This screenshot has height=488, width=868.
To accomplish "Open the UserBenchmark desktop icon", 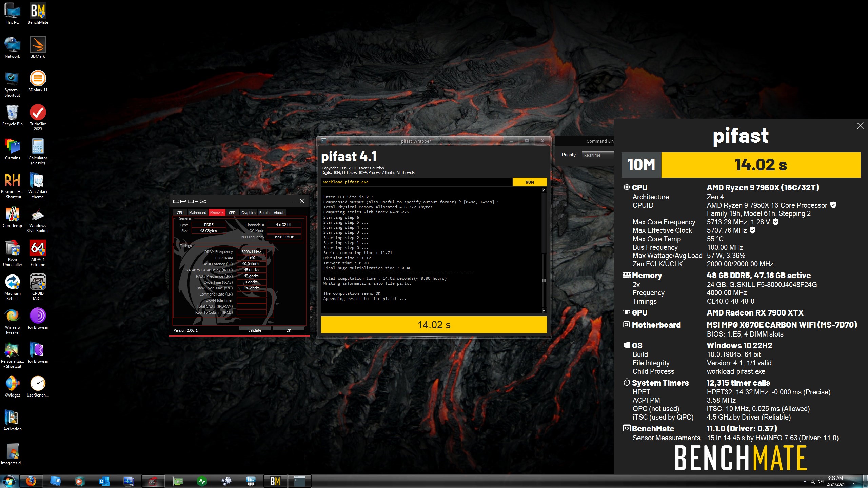I will click(38, 387).
